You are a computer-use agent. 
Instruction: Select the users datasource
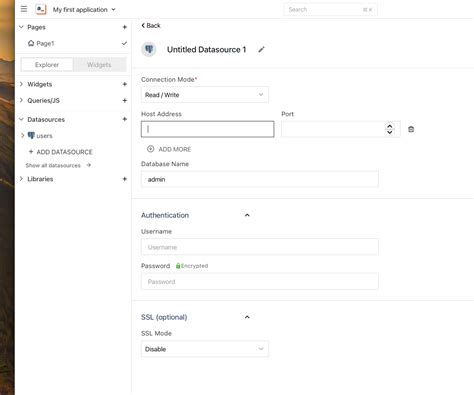pyautogui.click(x=41, y=136)
